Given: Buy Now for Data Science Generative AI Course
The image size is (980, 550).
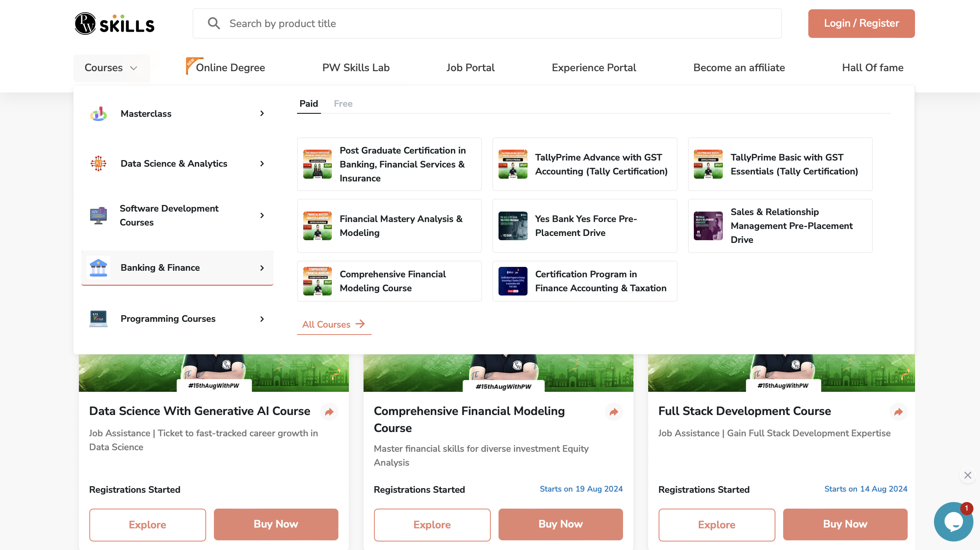Looking at the screenshot, I should [276, 524].
